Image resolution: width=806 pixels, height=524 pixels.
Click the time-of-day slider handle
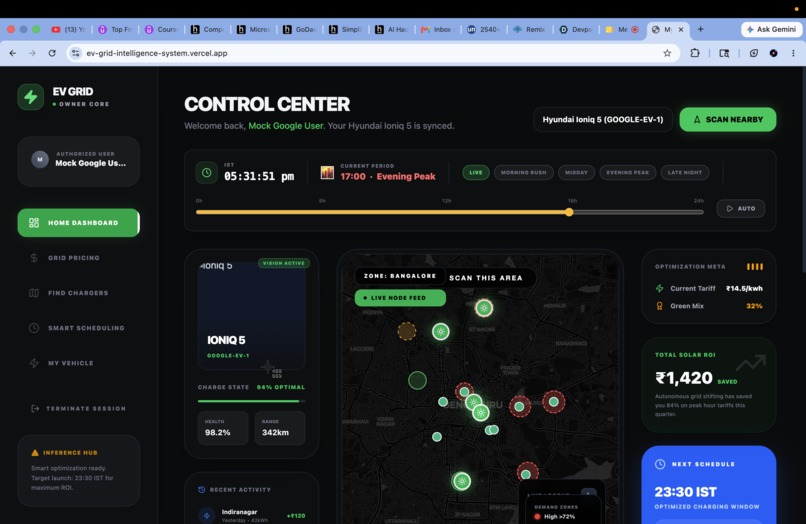(x=569, y=212)
